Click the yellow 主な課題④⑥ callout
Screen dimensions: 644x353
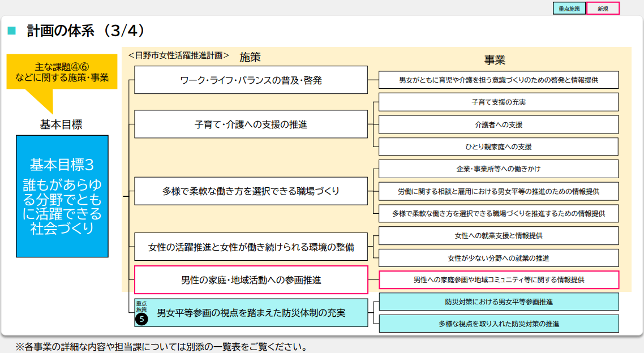pos(62,72)
